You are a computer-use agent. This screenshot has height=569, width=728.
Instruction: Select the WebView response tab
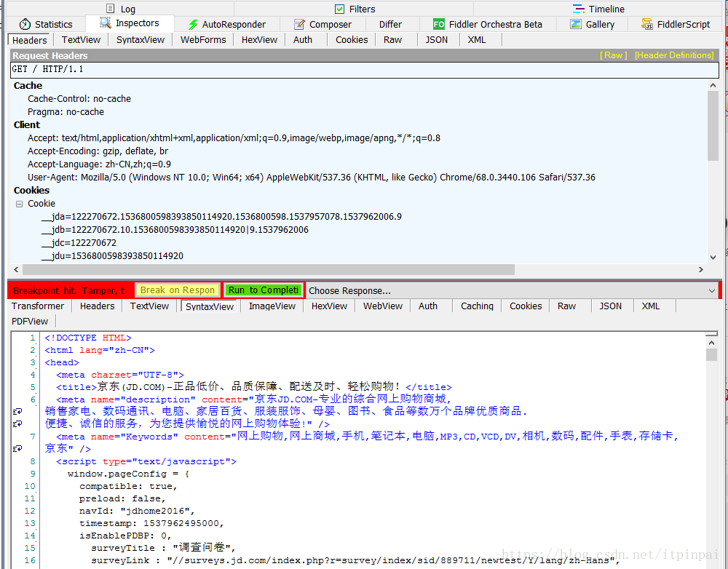(383, 306)
